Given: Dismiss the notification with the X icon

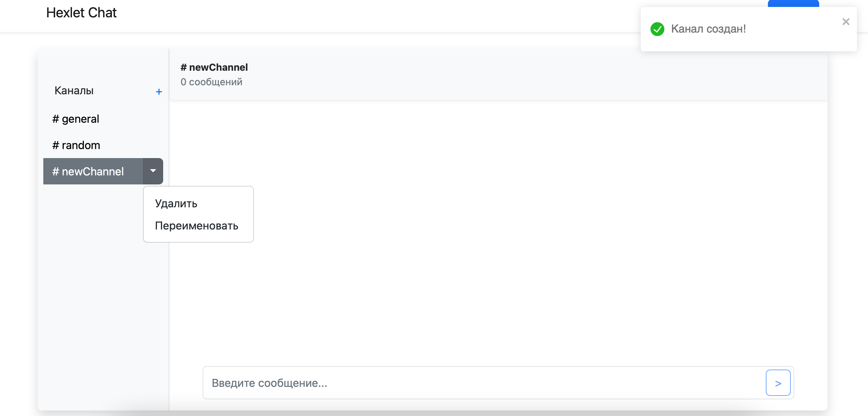Looking at the screenshot, I should (x=846, y=21).
